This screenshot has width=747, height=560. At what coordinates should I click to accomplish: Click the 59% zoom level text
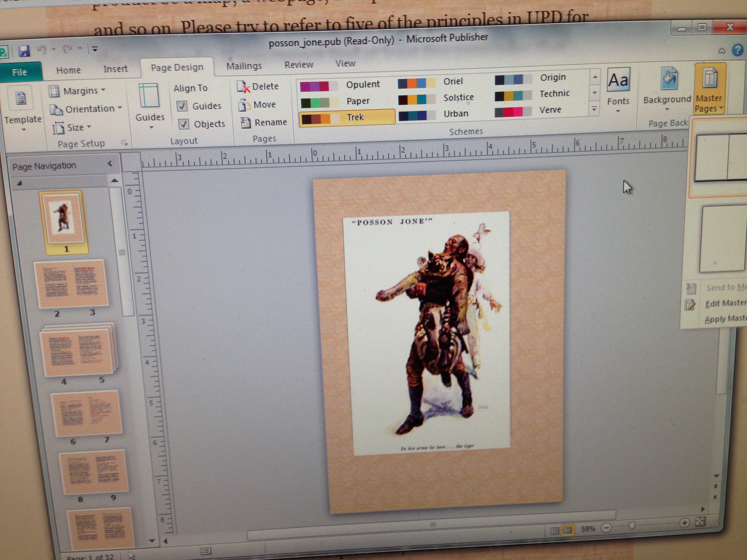(588, 529)
